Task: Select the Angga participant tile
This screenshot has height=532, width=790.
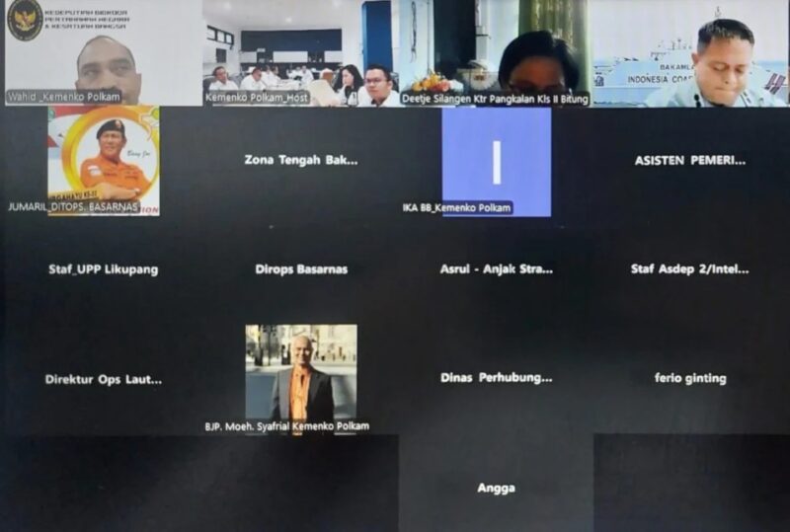Action: click(x=496, y=488)
